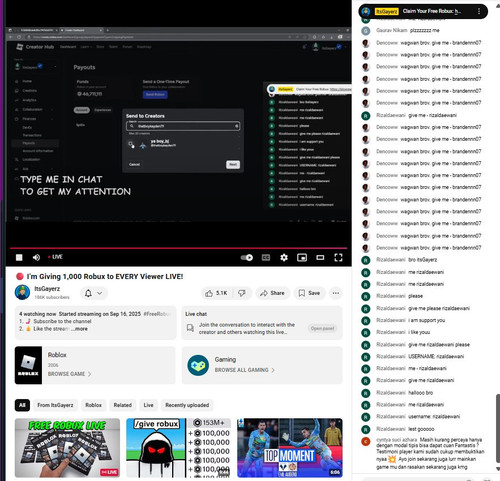This screenshot has height=481, width=500.
Task: Click the red live dot before the title
Action: click(x=20, y=276)
